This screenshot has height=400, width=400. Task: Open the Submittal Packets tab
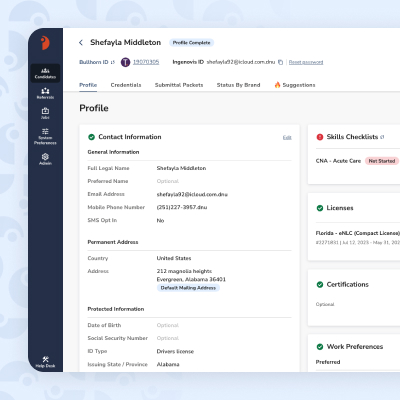click(179, 85)
